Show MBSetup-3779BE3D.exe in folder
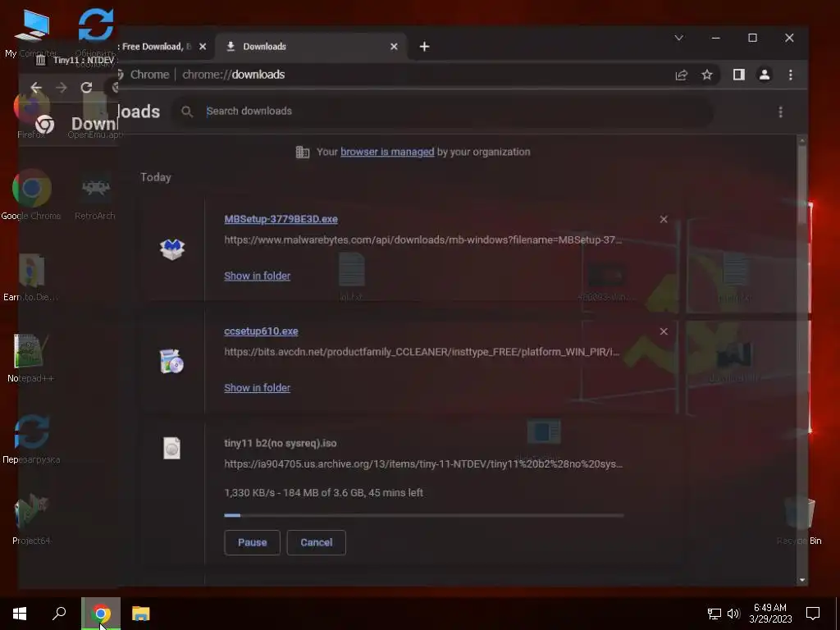The width and height of the screenshot is (840, 630). point(257,276)
